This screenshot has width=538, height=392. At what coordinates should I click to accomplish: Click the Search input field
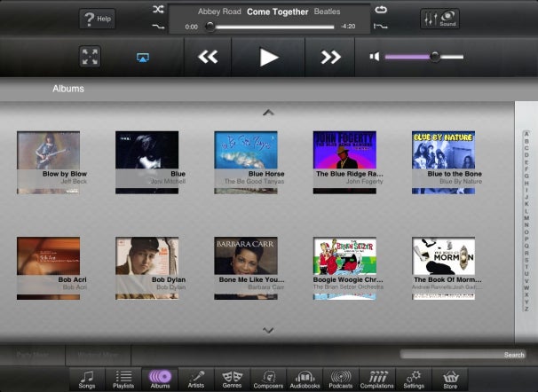pyautogui.click(x=463, y=355)
